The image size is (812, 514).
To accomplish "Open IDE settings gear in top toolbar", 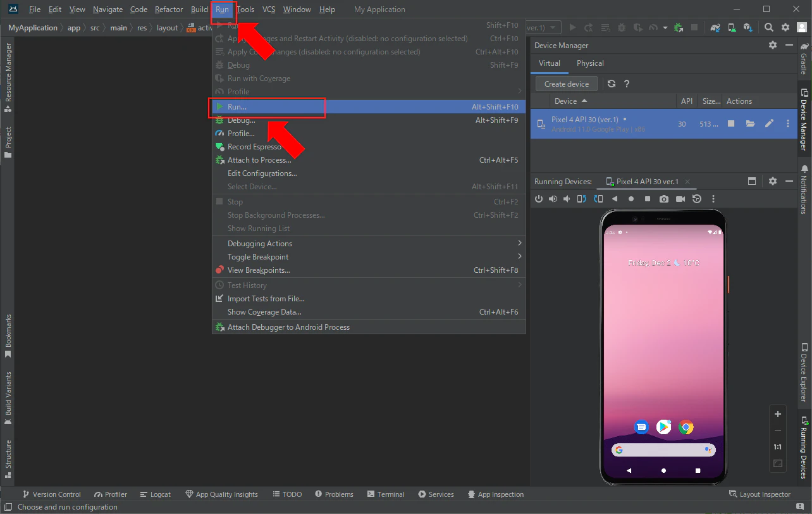I will (x=785, y=28).
